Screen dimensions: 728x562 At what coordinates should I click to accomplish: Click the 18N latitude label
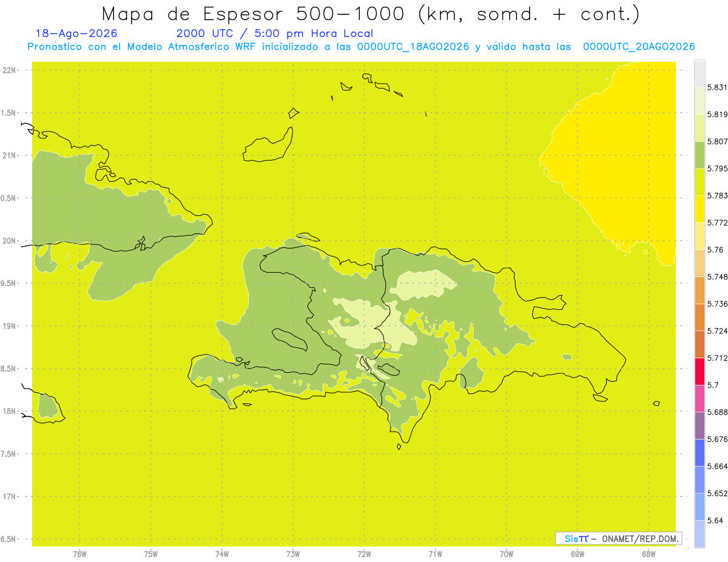pos(10,411)
